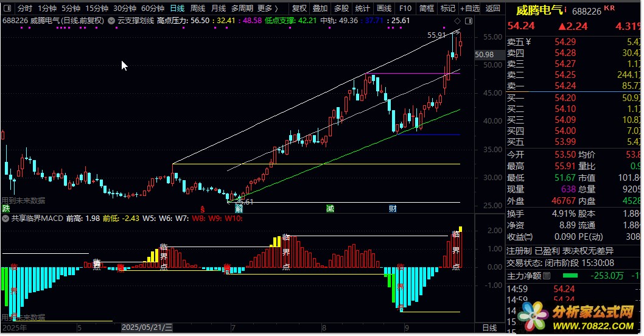Toggle 简框 simple frame mode
The width and height of the screenshot is (644, 336).
pos(426,8)
